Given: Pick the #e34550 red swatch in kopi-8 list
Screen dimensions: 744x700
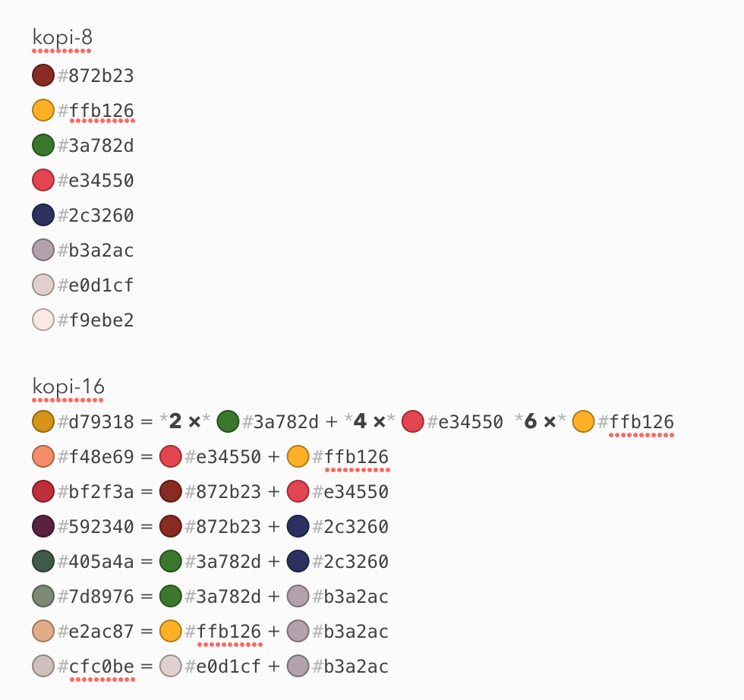Looking at the screenshot, I should [x=43, y=181].
